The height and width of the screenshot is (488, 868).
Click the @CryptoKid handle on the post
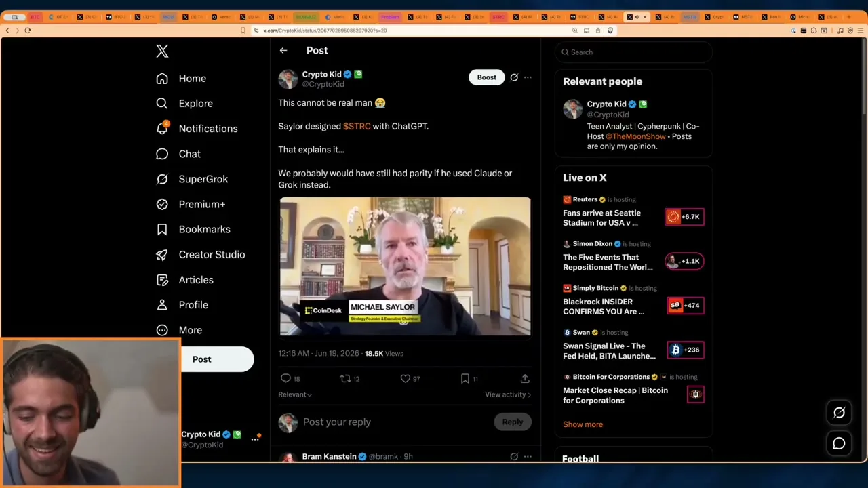[x=323, y=85]
